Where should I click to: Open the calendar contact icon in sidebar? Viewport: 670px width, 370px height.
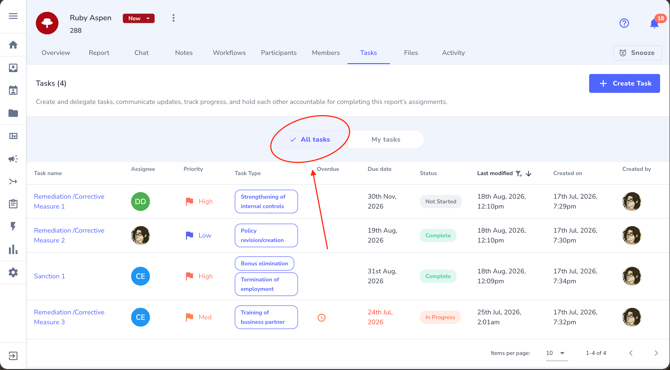(13, 90)
